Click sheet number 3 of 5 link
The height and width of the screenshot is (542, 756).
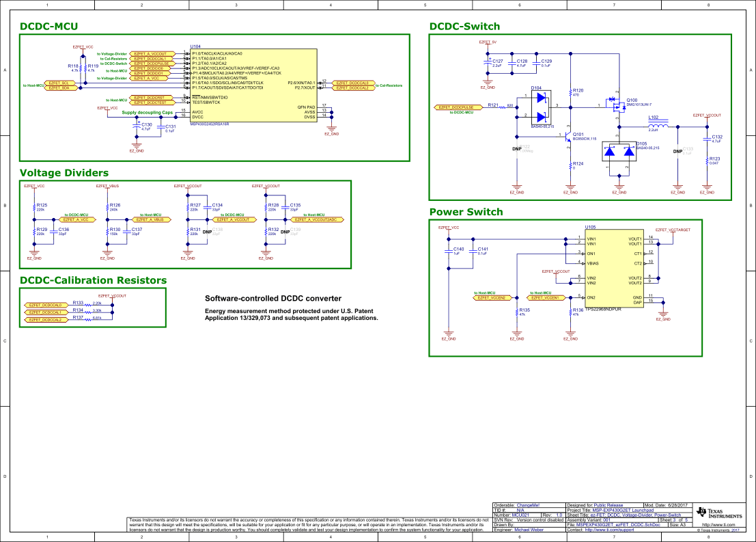[x=675, y=521]
